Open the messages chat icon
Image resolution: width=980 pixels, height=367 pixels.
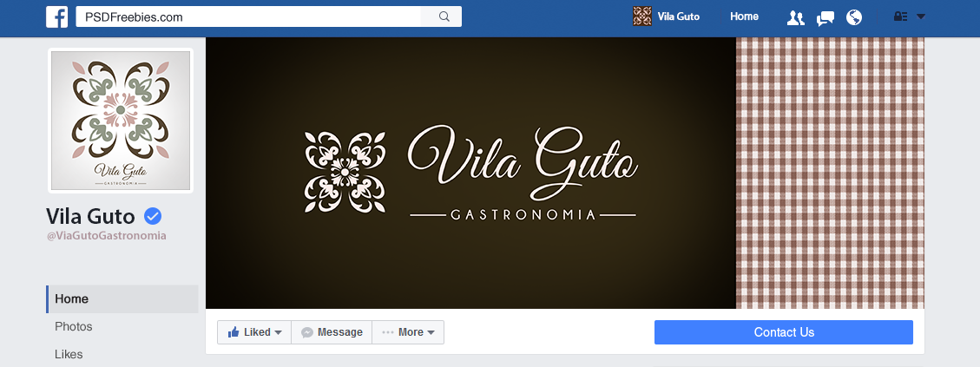pyautogui.click(x=825, y=17)
